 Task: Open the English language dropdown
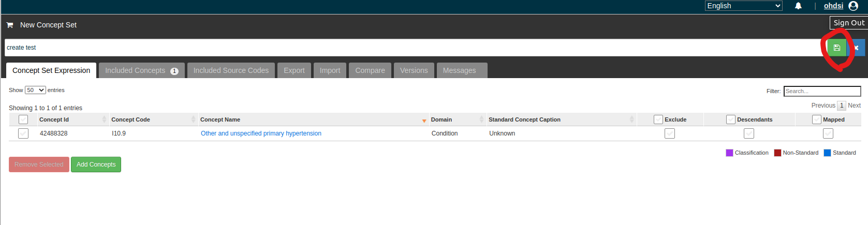point(744,6)
